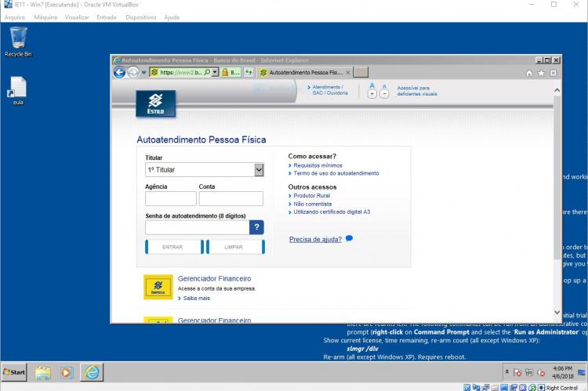
Task: Click the Windows Start button
Action: pos(14,372)
